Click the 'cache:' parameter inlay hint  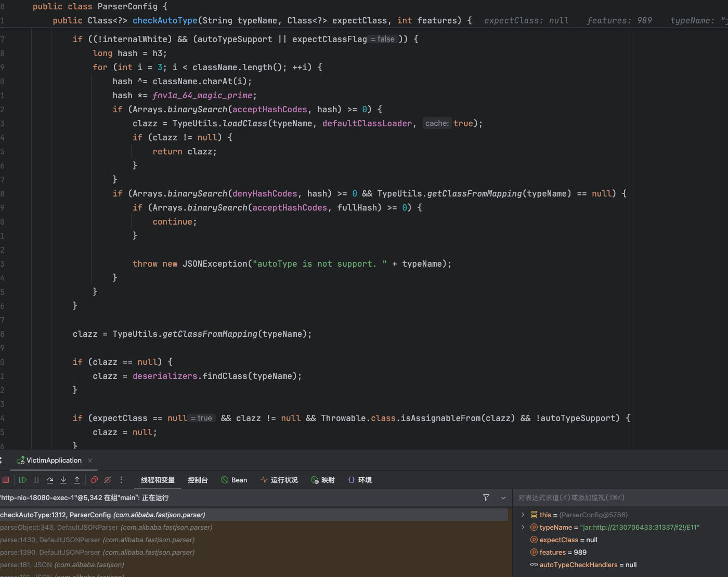[437, 123]
